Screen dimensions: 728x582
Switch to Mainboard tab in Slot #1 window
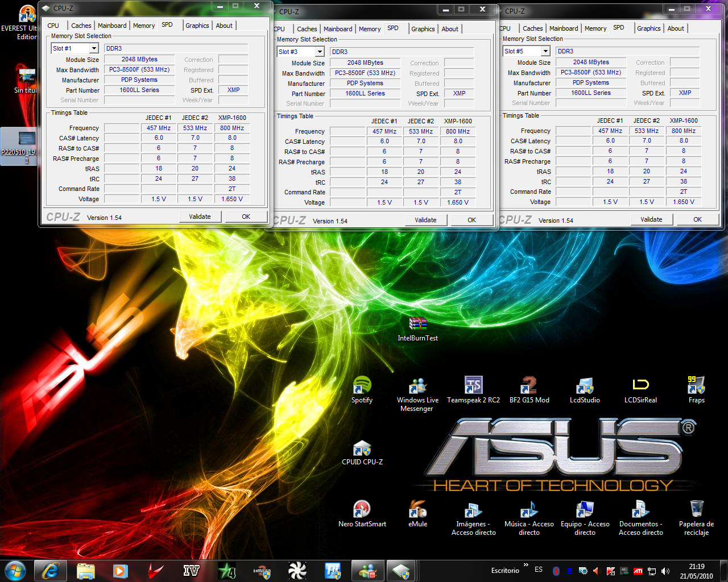(112, 26)
